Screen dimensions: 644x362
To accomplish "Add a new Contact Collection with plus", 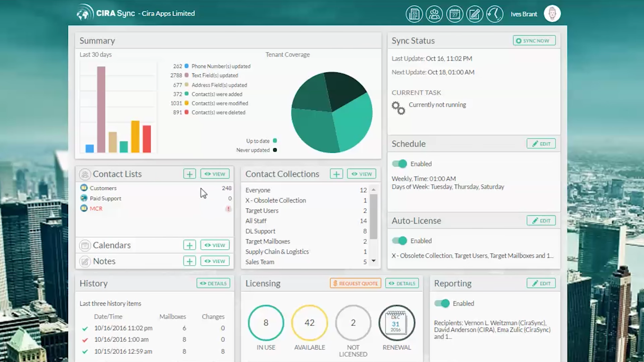I will click(x=336, y=174).
